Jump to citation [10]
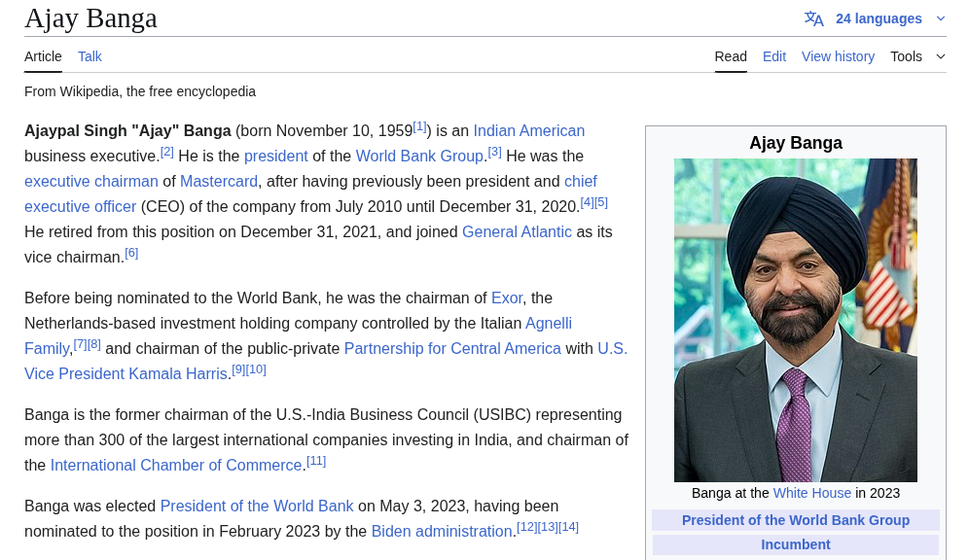This screenshot has width=969, height=560. coord(256,369)
